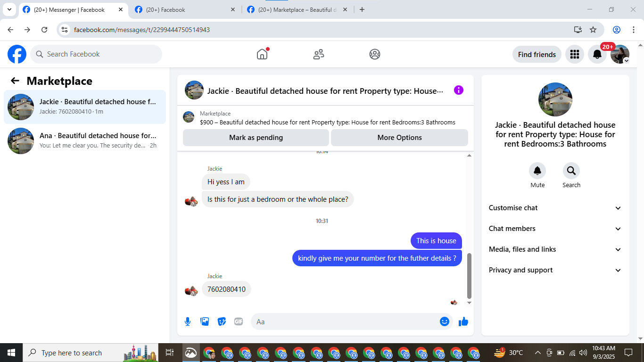Open the emoji picker smiley icon
Viewport: 644px width, 362px height.
pos(444,321)
